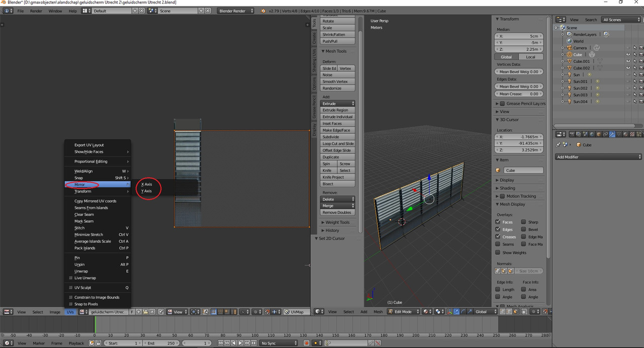Jump to the first frame in timeline
644x348 pixels.
pos(220,343)
